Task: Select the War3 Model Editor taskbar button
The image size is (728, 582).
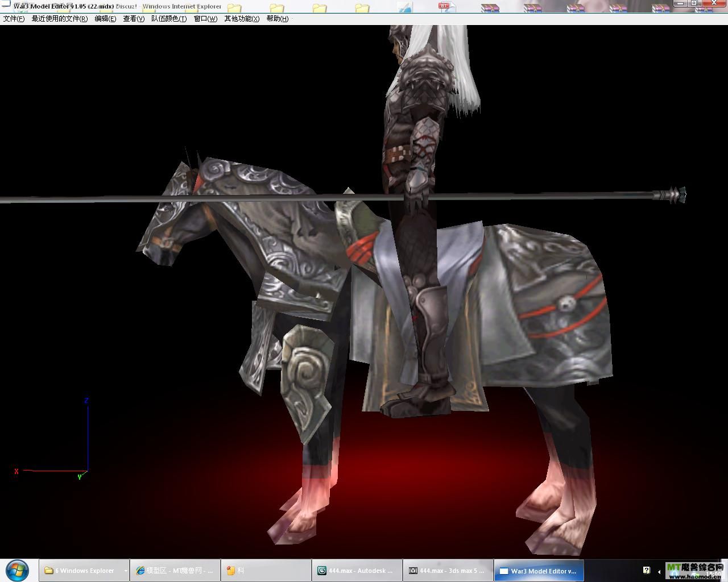Action: (x=539, y=571)
